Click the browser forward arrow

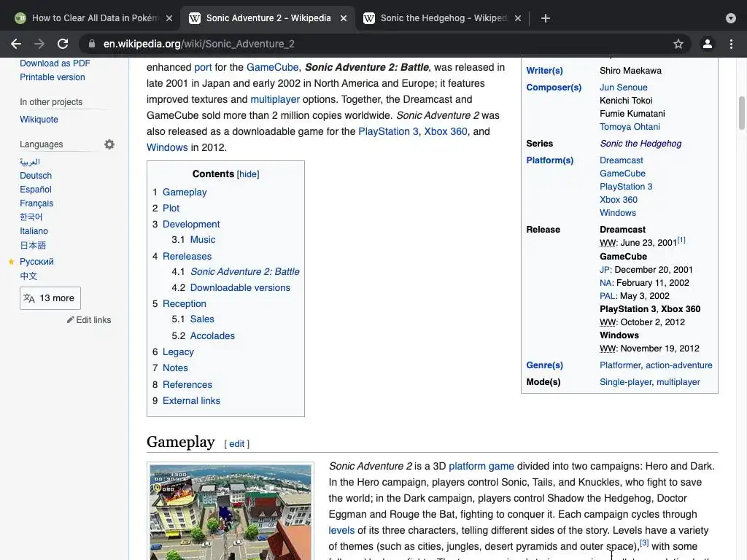39,44
